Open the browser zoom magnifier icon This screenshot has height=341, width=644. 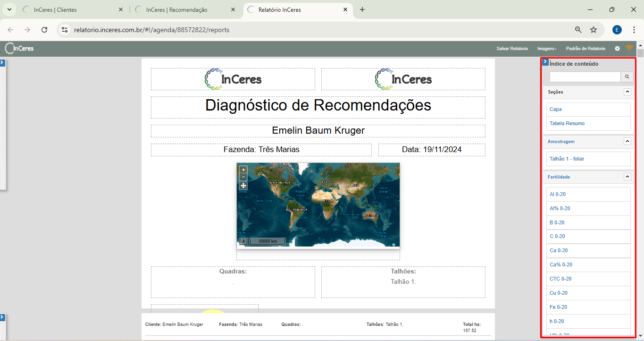point(578,30)
